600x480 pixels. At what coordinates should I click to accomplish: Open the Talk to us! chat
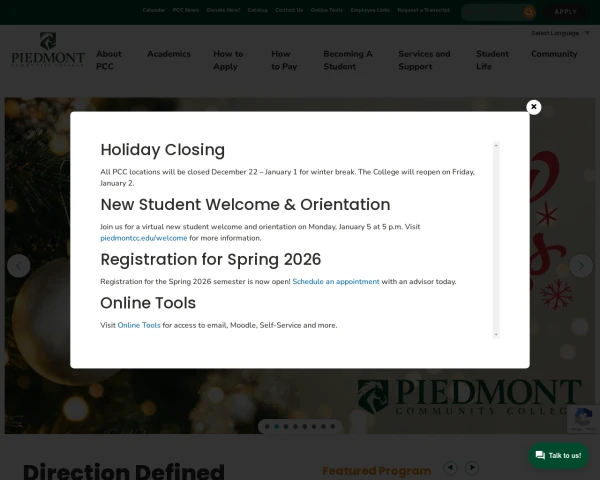point(558,456)
